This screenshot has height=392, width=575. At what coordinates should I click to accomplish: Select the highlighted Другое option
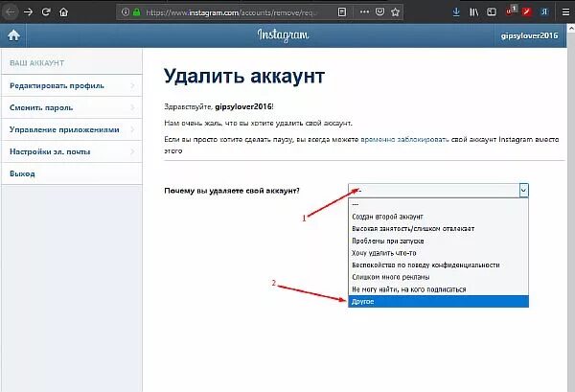point(438,301)
